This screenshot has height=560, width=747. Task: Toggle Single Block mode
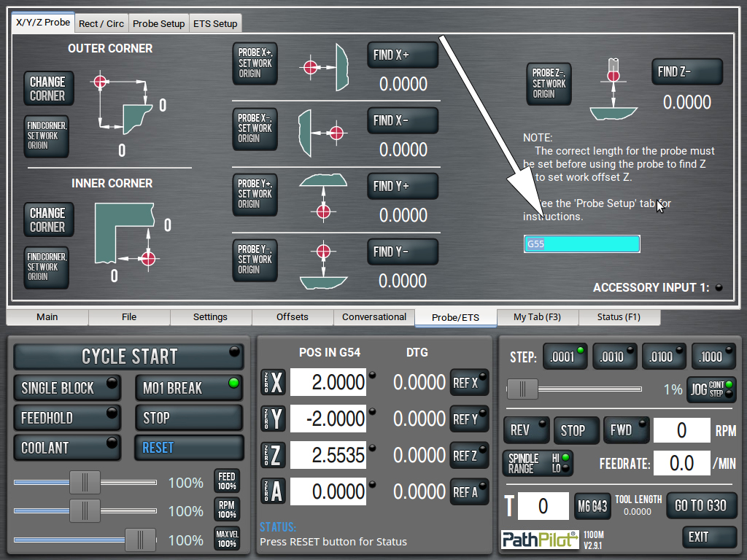(x=67, y=388)
